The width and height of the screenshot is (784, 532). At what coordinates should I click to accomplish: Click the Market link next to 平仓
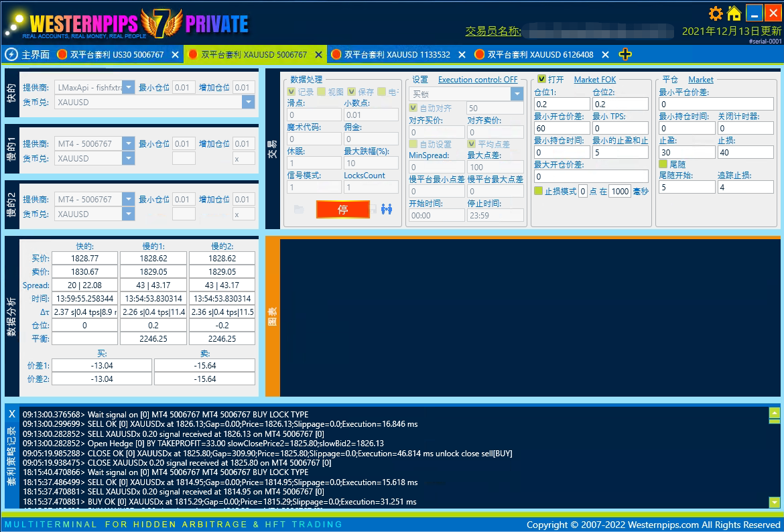pyautogui.click(x=701, y=80)
